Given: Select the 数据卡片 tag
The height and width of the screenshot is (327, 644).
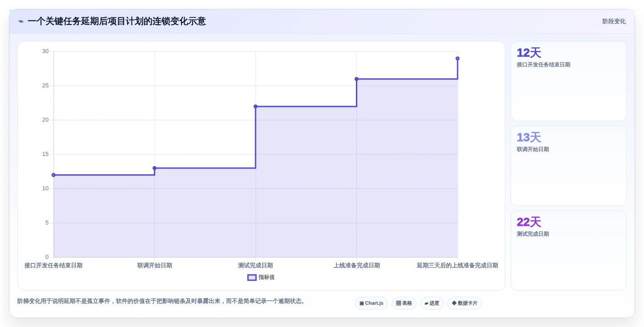Looking at the screenshot, I should click(x=465, y=303).
